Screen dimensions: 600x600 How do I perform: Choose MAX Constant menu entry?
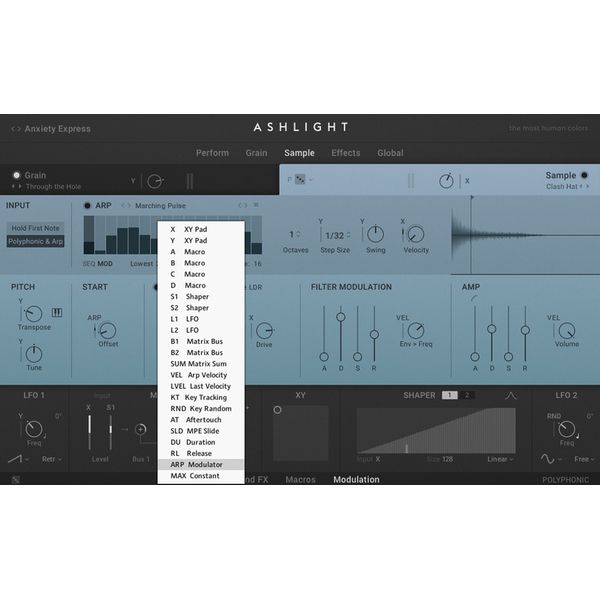(201, 476)
